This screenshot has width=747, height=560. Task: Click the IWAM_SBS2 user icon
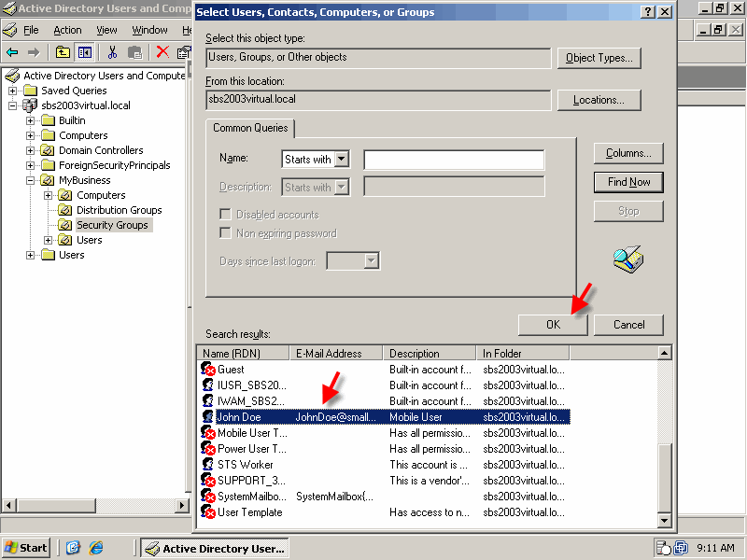pos(208,400)
